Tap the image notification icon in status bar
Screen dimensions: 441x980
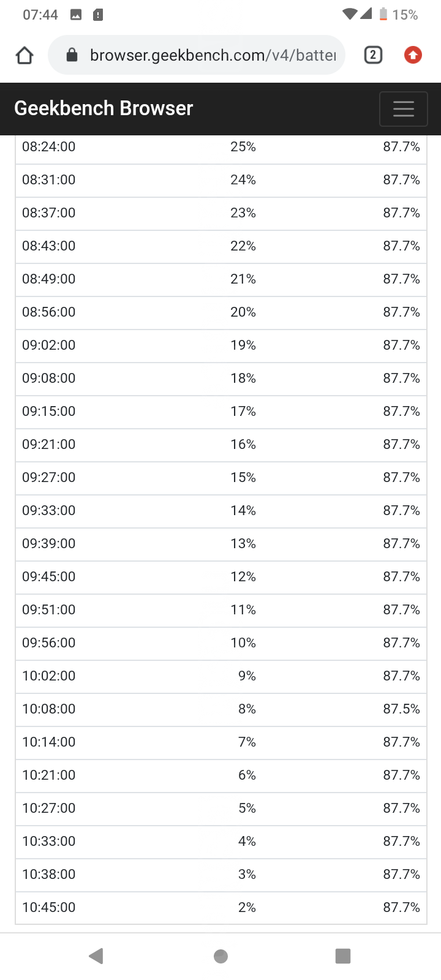76,15
